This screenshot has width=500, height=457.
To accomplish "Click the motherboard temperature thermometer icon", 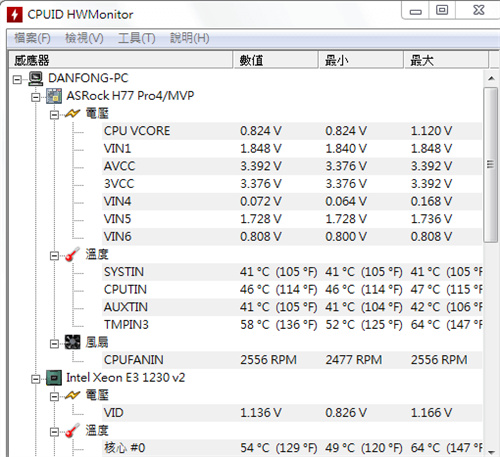I will tap(72, 255).
